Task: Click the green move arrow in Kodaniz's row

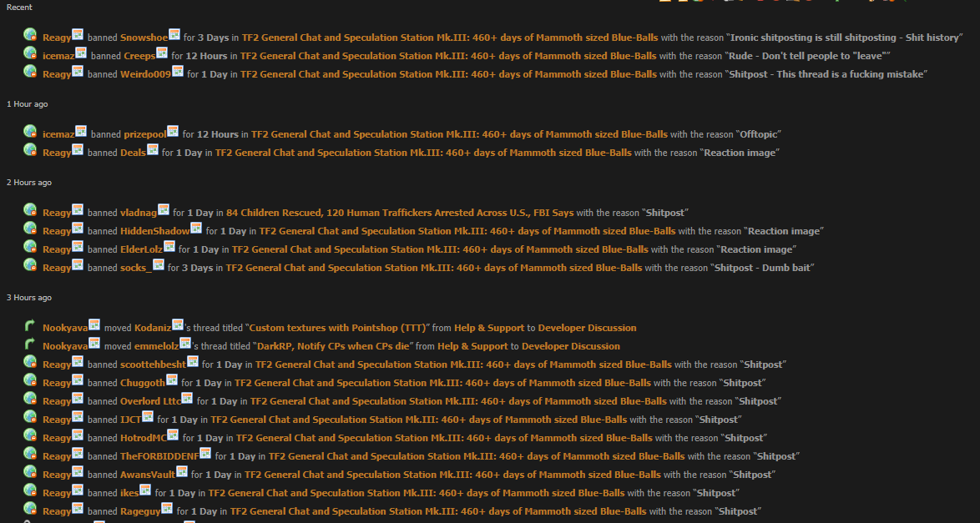Action: click(x=30, y=325)
